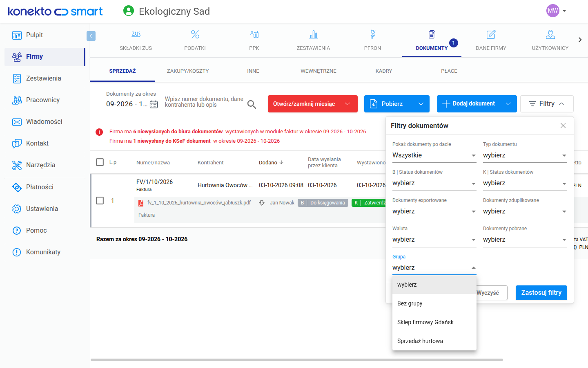Click the magnifier search icon

(252, 105)
